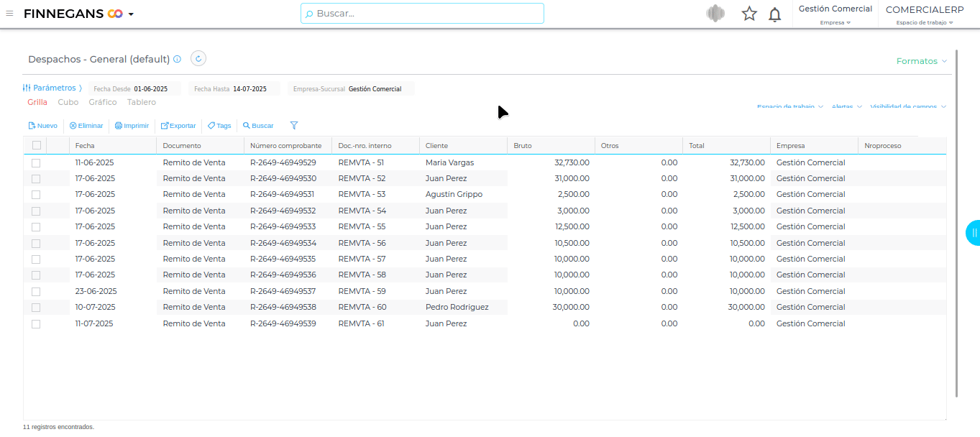Click the refresh icon beside Despachos title

tap(198, 59)
